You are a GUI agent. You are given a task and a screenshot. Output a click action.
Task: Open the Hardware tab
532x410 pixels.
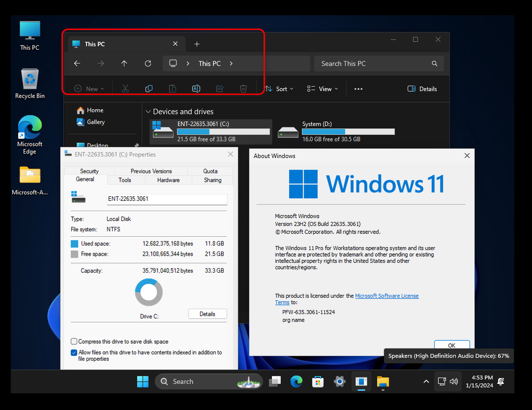coord(168,180)
